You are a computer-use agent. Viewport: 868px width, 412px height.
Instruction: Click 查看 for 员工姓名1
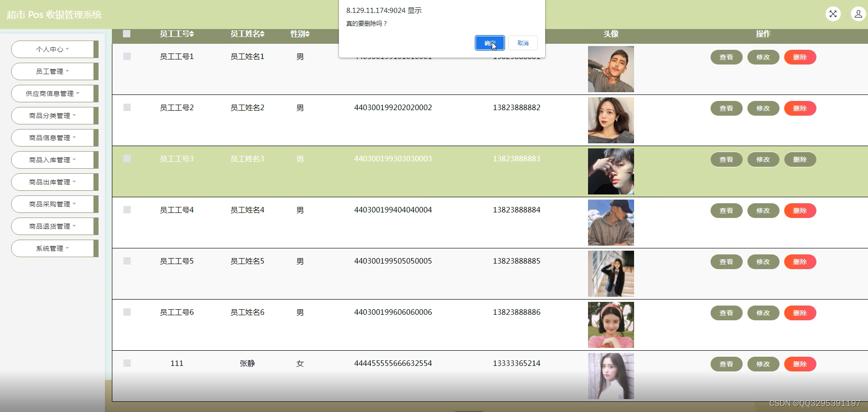(726, 57)
